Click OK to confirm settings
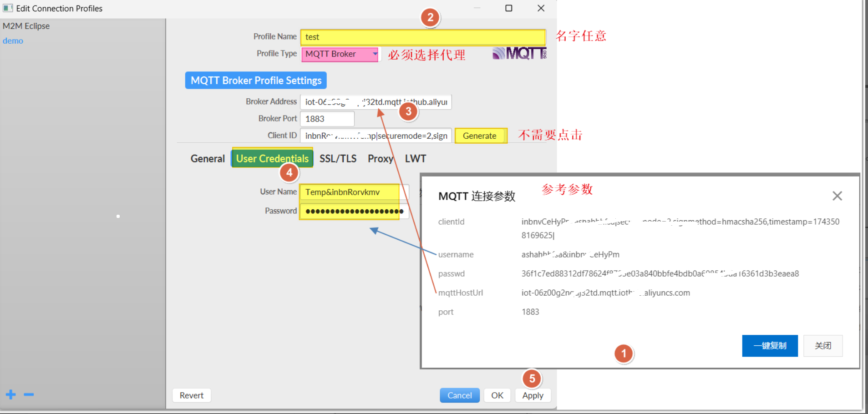Viewport: 868px width, 414px height. tap(497, 395)
